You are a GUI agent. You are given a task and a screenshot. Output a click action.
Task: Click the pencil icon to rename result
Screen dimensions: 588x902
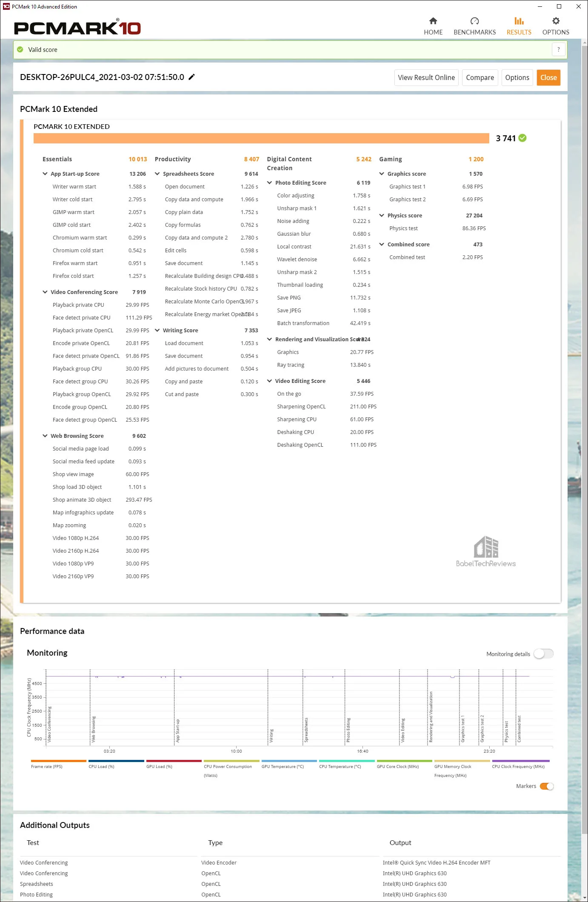click(192, 77)
